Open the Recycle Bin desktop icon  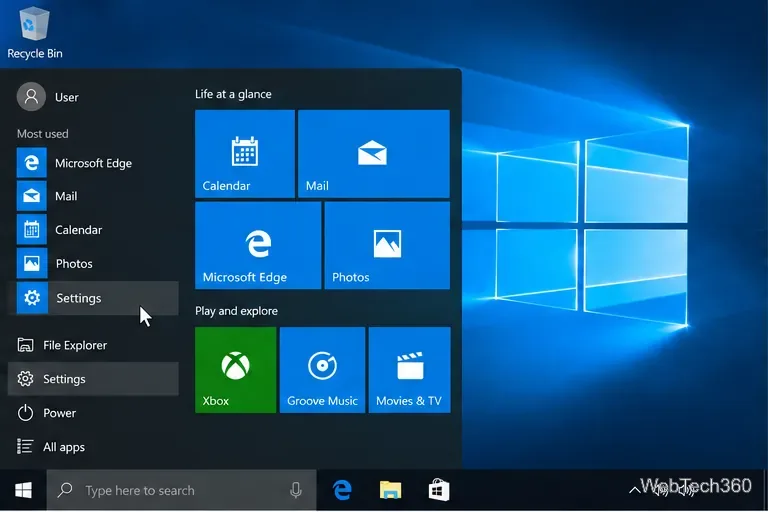[34, 33]
